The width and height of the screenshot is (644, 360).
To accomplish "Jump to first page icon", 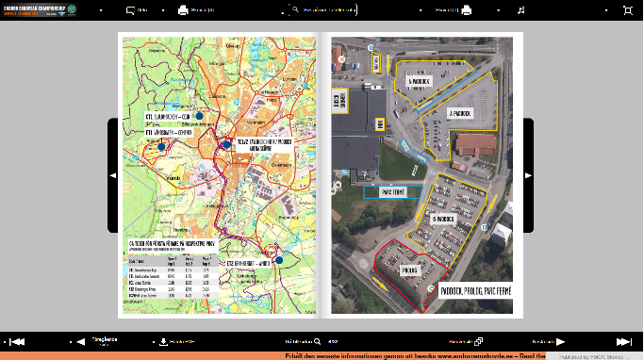I will 17,341.
